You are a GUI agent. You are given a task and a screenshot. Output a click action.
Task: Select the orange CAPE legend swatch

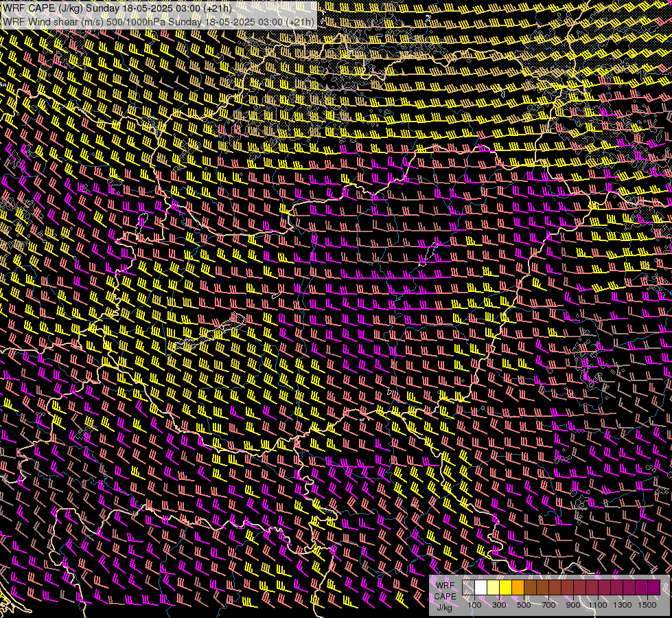518,588
